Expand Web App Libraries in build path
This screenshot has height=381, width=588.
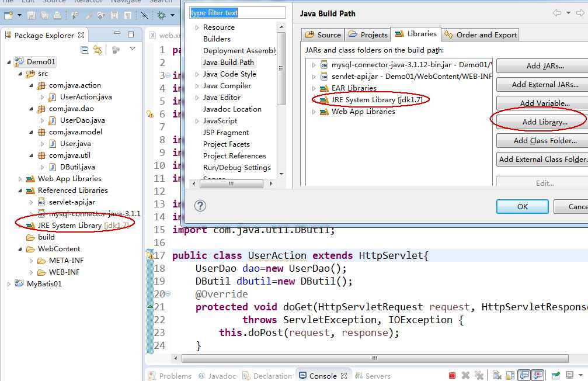(x=314, y=112)
